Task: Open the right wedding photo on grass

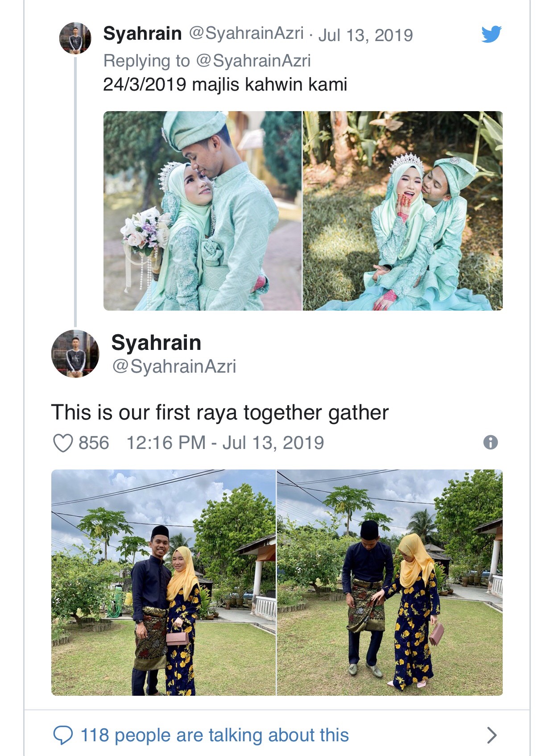Action: (x=403, y=211)
